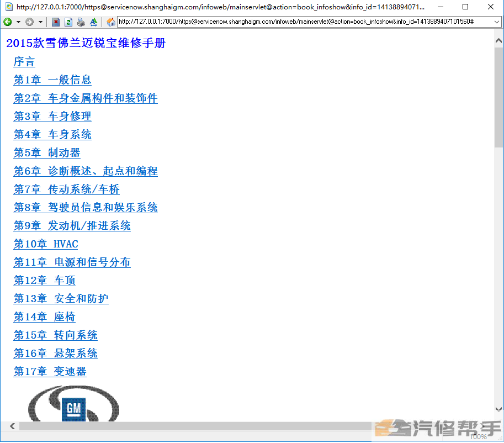Viewport: 504px width, 443px height.
Task: Open 第15章 转向系统
Action: pyautogui.click(x=55, y=335)
